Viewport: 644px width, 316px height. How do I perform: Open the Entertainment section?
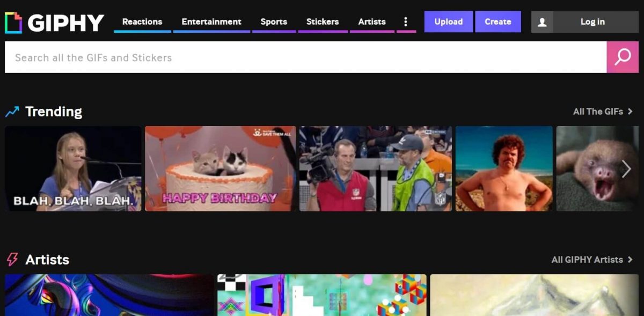[211, 21]
